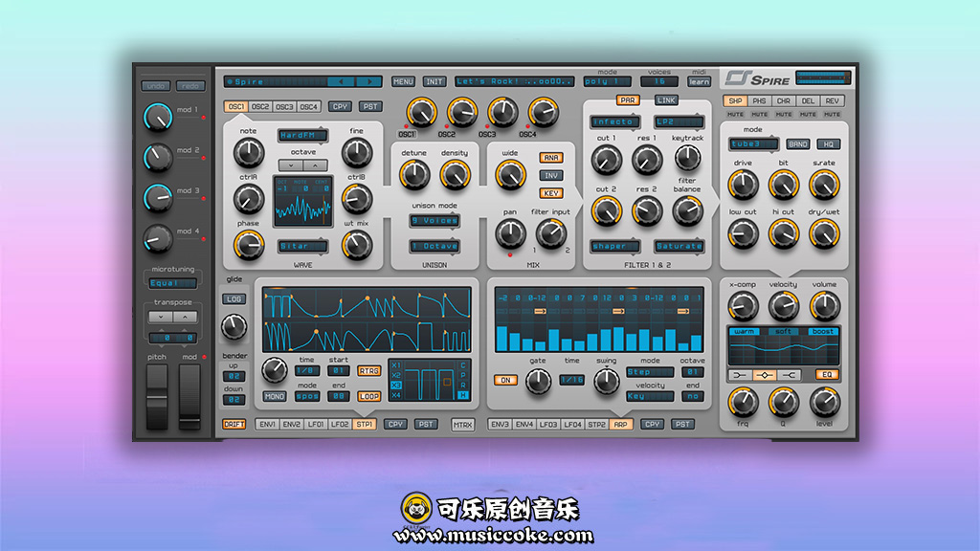Toggle the stepper LOOP button

[x=368, y=396]
